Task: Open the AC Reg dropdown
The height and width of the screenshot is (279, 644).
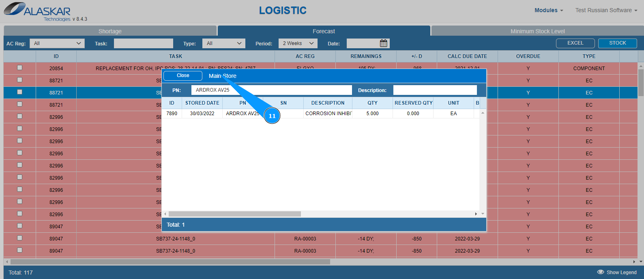Action: point(57,43)
